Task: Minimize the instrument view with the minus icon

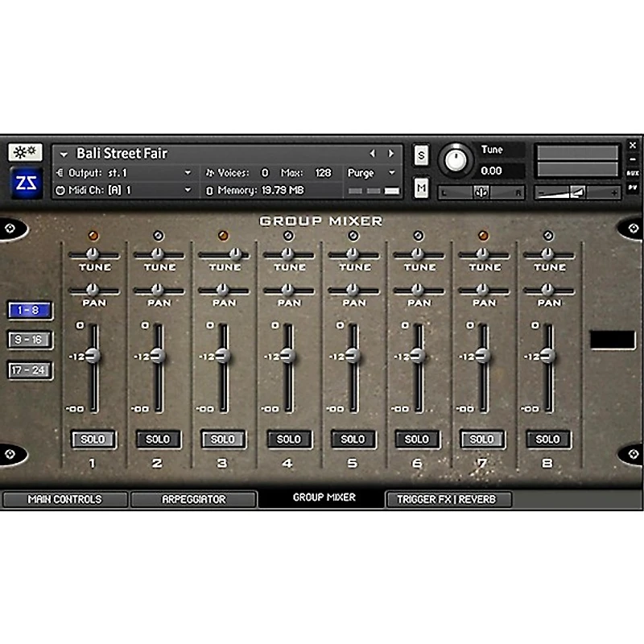Action: tap(633, 159)
